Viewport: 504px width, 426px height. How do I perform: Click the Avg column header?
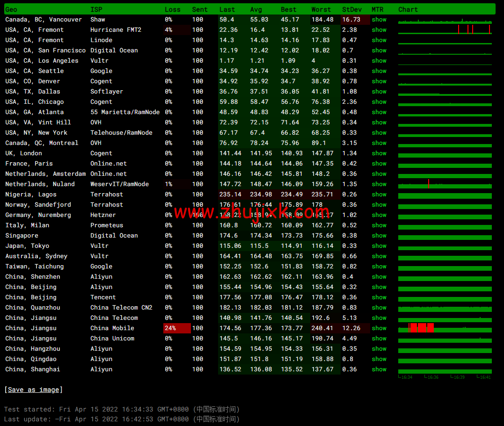coord(256,9)
